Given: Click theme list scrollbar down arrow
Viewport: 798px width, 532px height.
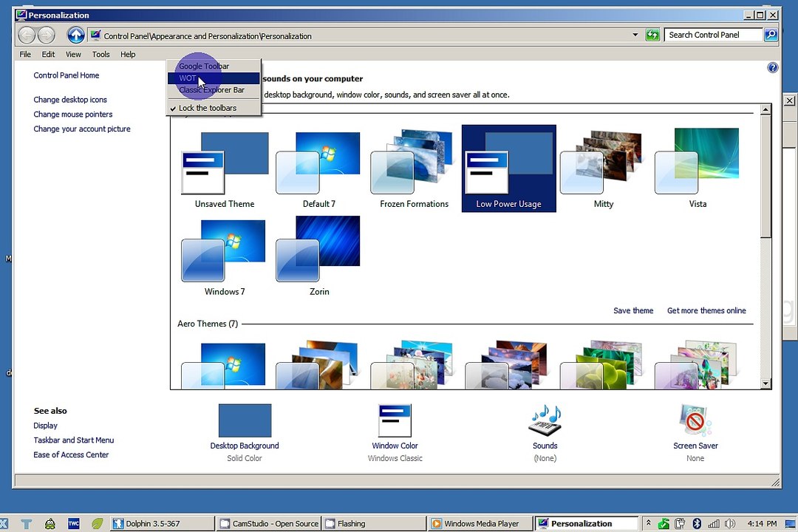Looking at the screenshot, I should (x=765, y=383).
